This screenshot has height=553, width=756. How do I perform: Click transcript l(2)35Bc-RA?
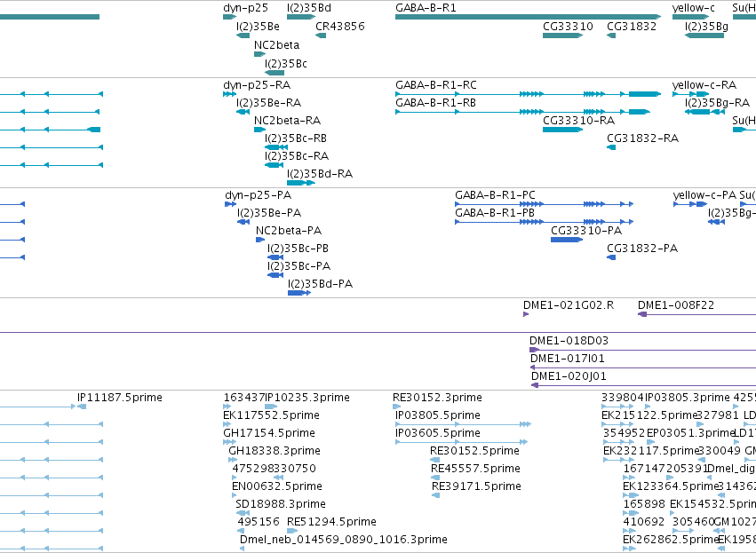click(297, 156)
